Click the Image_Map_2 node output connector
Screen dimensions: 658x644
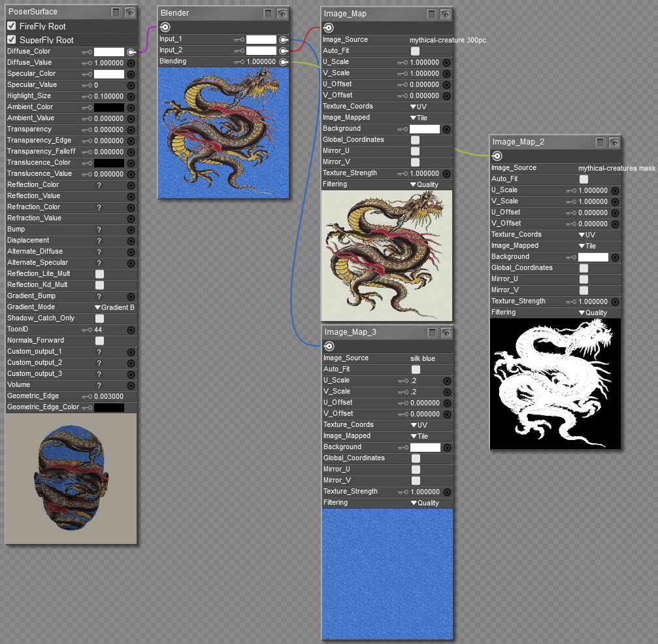coord(497,156)
